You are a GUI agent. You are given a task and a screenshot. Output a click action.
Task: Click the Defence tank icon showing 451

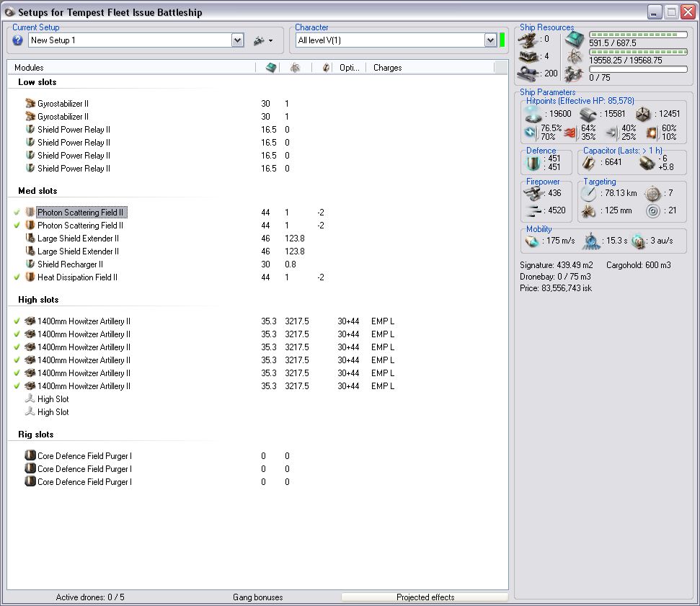(x=533, y=162)
